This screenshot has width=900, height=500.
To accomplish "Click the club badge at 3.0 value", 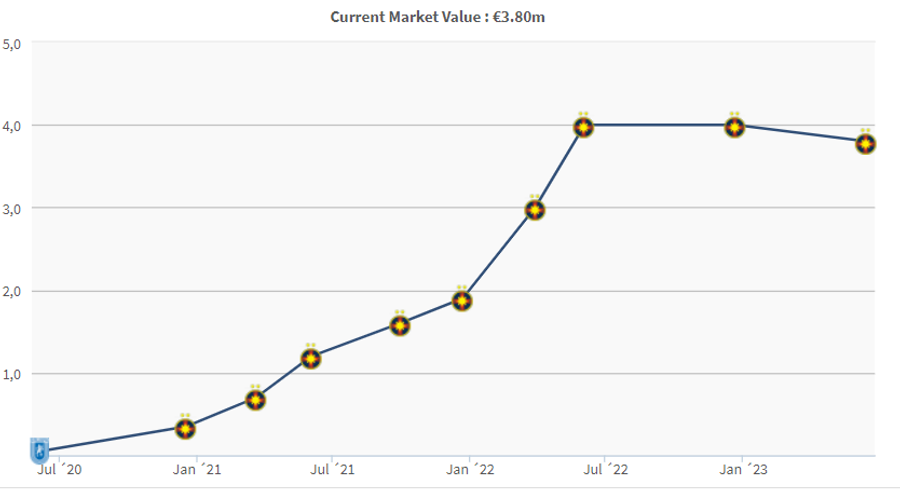I will point(535,209).
